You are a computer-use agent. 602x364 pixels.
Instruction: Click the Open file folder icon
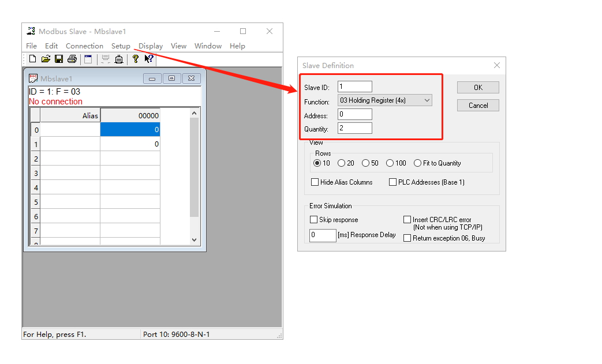pos(46,59)
